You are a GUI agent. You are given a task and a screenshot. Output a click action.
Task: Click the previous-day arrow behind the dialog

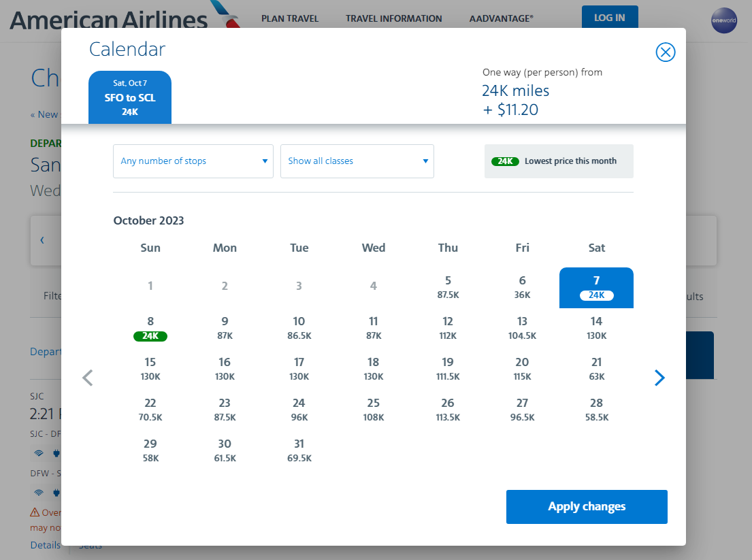point(42,240)
